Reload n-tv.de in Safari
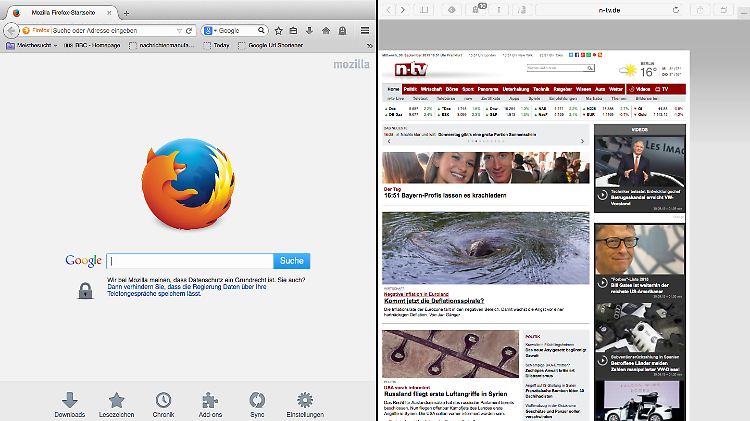Image resolution: width=750 pixels, height=421 pixels. point(676,10)
